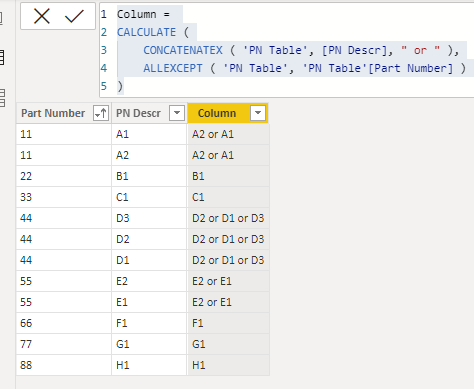Screen dimensions: 474x389
Task: Open the data view icon in sidebar
Action: (x=2, y=58)
